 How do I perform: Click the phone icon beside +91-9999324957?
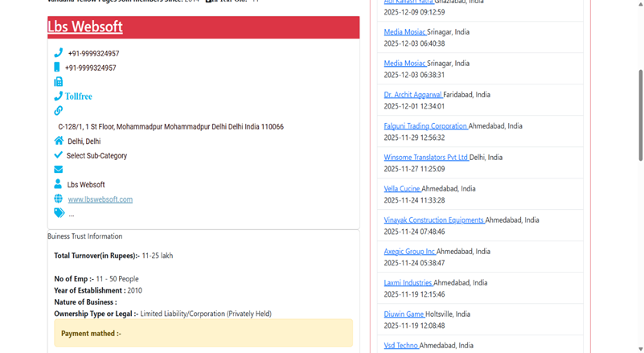(58, 53)
